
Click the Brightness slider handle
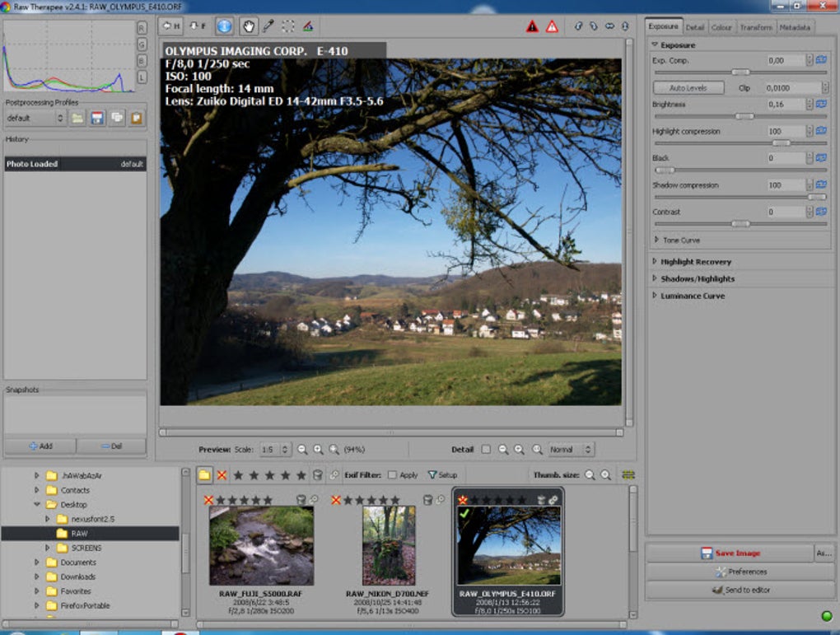[x=744, y=116]
